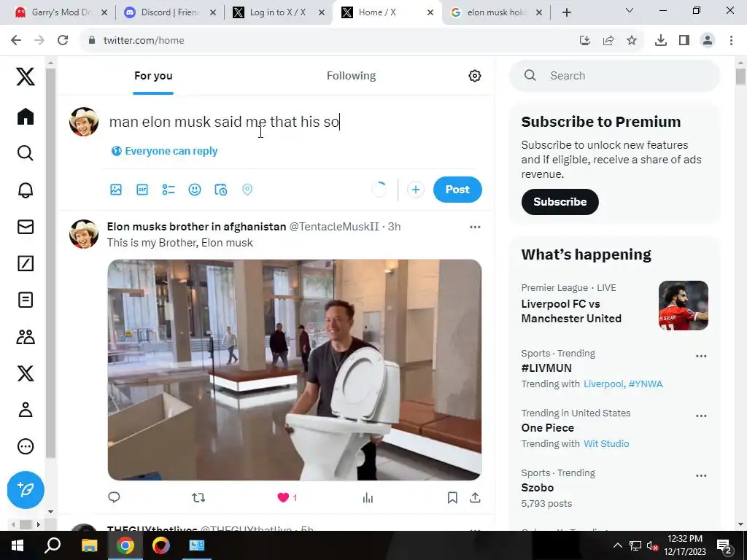The image size is (747, 560).
Task: Open Profile person icon in sidebar
Action: click(x=26, y=410)
